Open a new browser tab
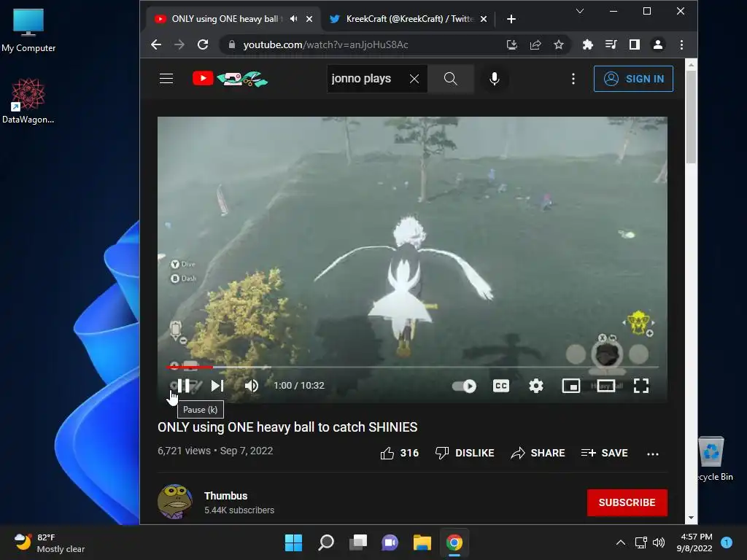Screen dimensions: 747x560 [511, 18]
